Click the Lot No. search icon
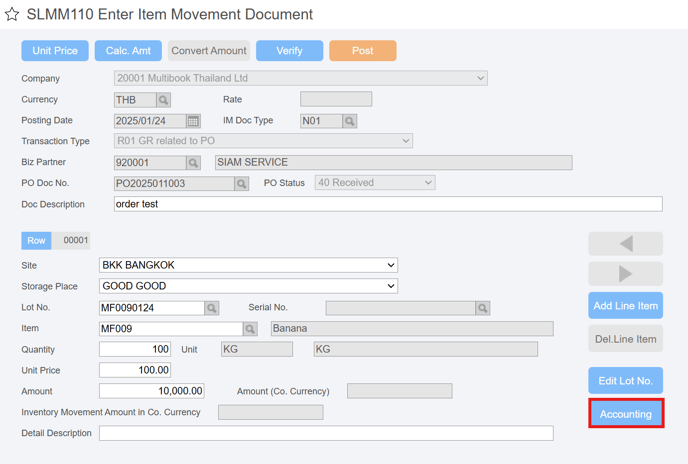 (x=211, y=308)
